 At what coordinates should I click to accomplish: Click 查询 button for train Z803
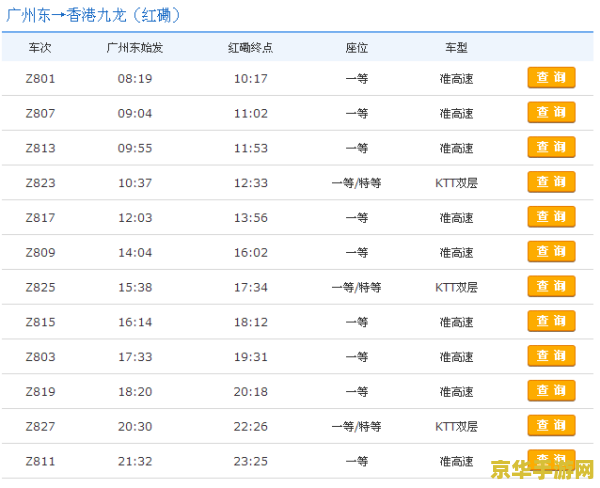551,356
